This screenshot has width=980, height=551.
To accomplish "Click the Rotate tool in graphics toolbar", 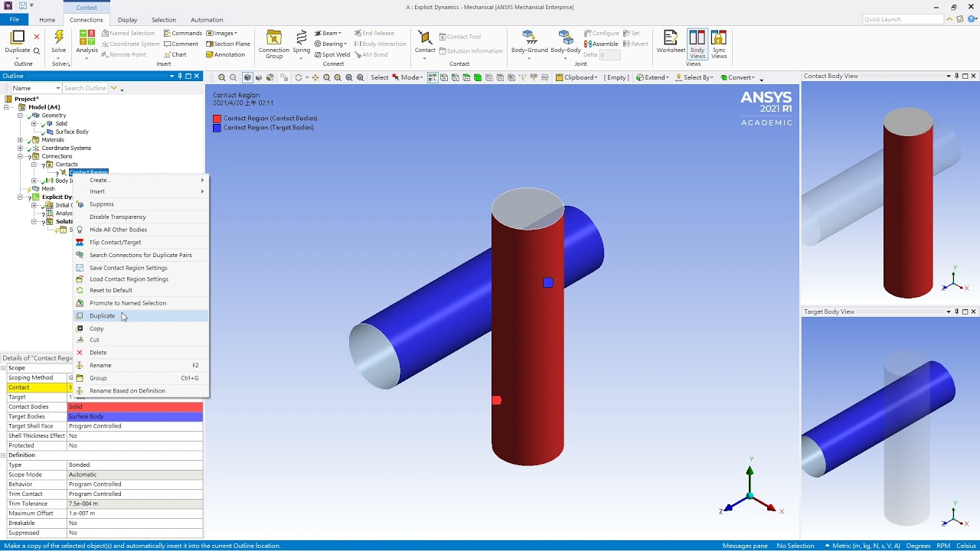I will click(298, 77).
